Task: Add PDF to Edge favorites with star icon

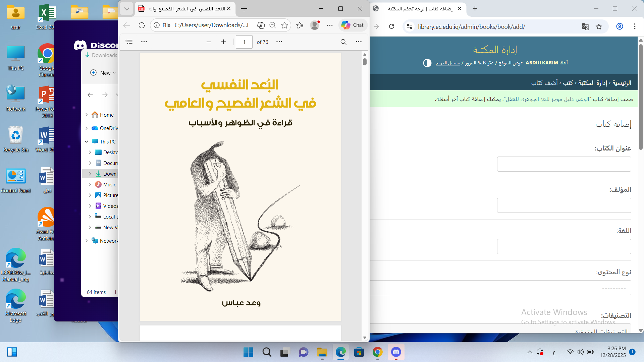Action: pos(285,25)
